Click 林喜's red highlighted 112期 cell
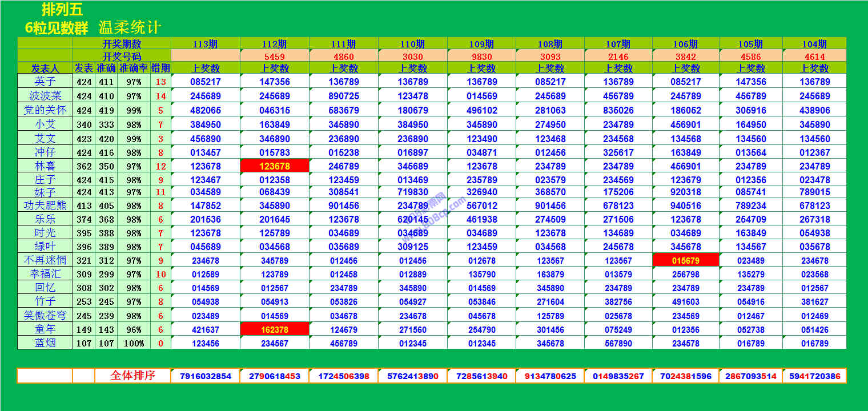 [x=274, y=166]
